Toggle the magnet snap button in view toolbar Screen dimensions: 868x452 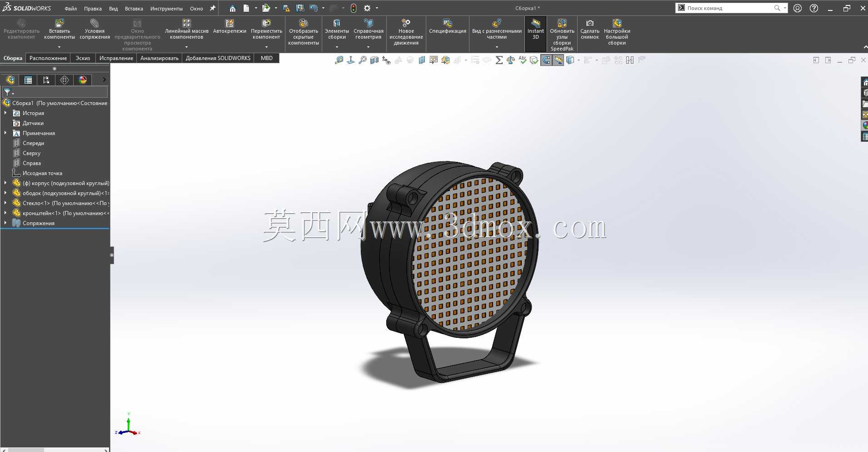click(546, 60)
